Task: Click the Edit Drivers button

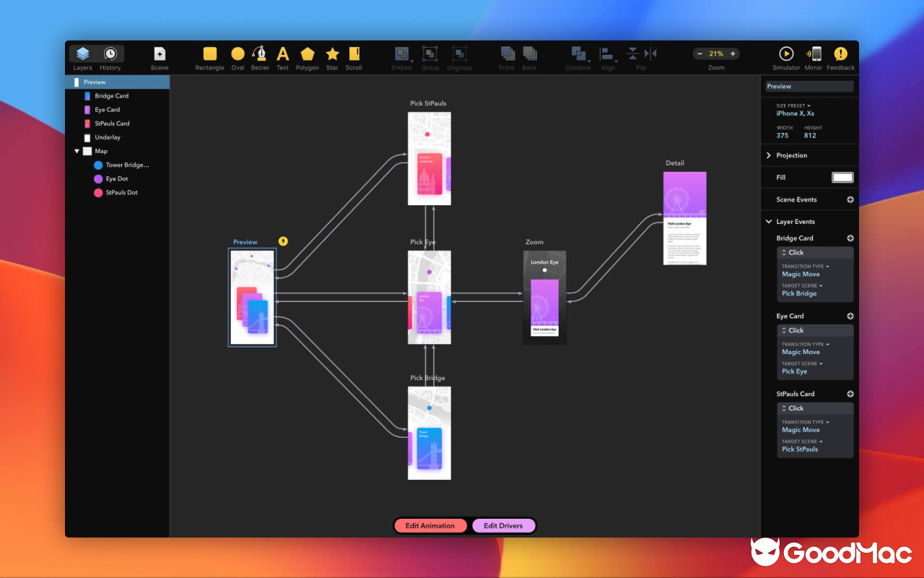Action: coord(504,525)
